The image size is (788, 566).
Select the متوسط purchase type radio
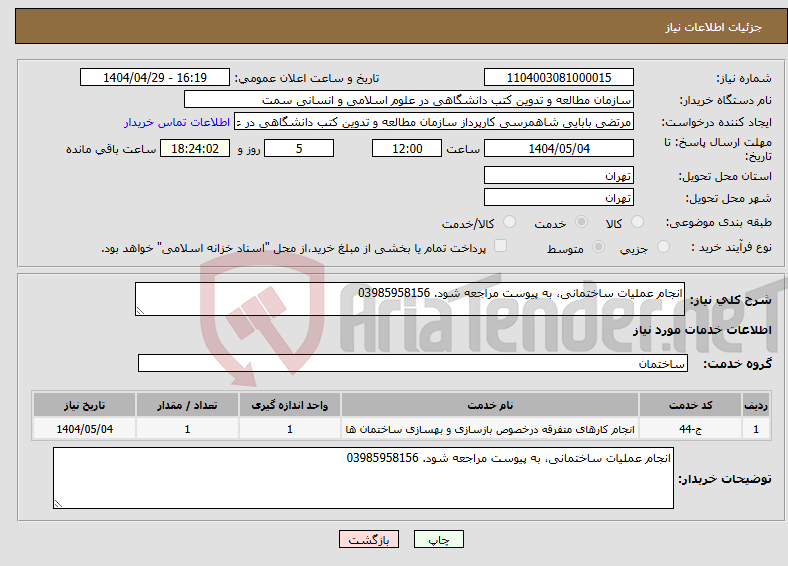click(x=599, y=246)
